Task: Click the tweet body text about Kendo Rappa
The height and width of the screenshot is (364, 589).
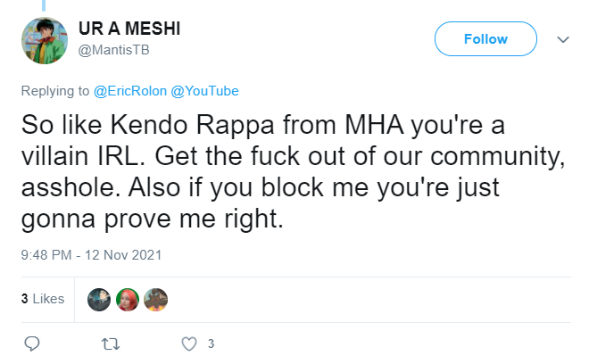Action: click(x=293, y=171)
